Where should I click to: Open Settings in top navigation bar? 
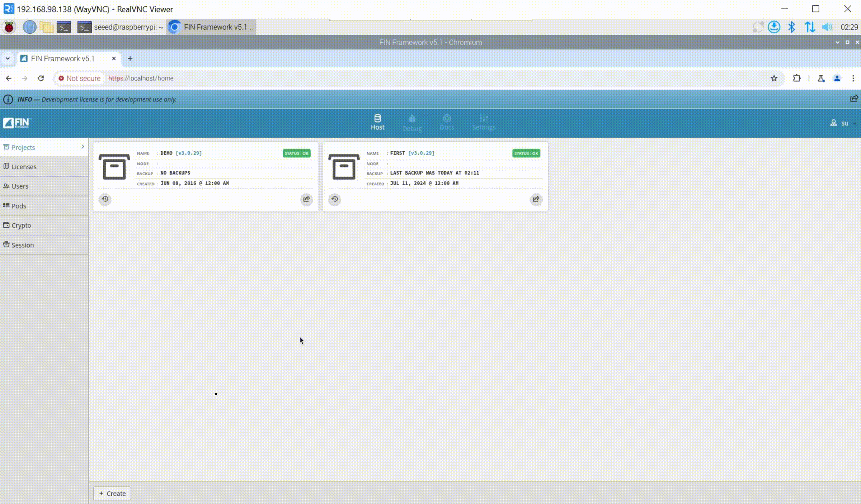484,123
